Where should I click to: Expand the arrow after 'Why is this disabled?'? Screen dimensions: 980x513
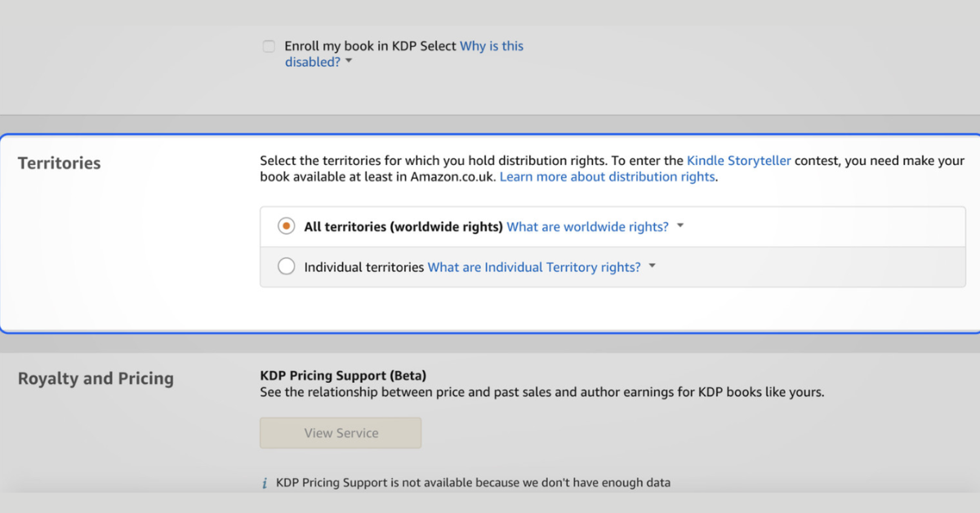tap(349, 61)
